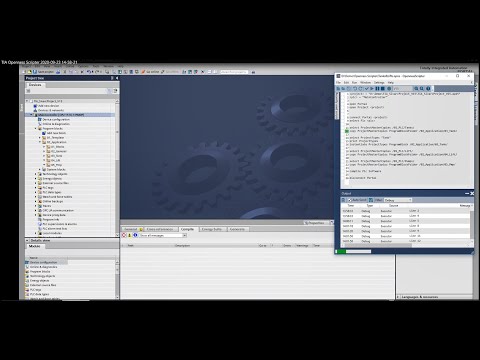Click the Run (play) icon in Openness Scripter

point(372,89)
